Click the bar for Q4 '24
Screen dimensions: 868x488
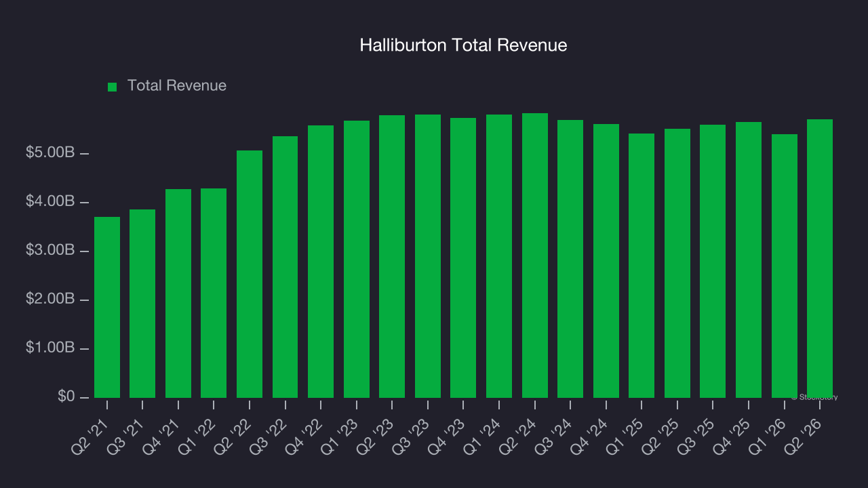(x=606, y=261)
